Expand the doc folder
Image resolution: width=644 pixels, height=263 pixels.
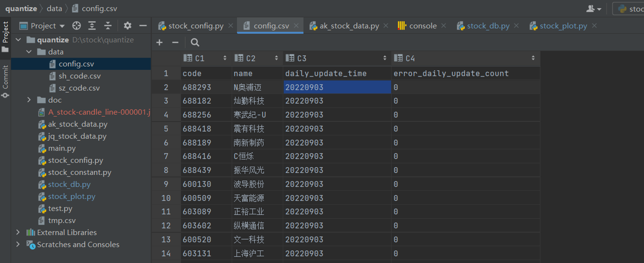29,100
